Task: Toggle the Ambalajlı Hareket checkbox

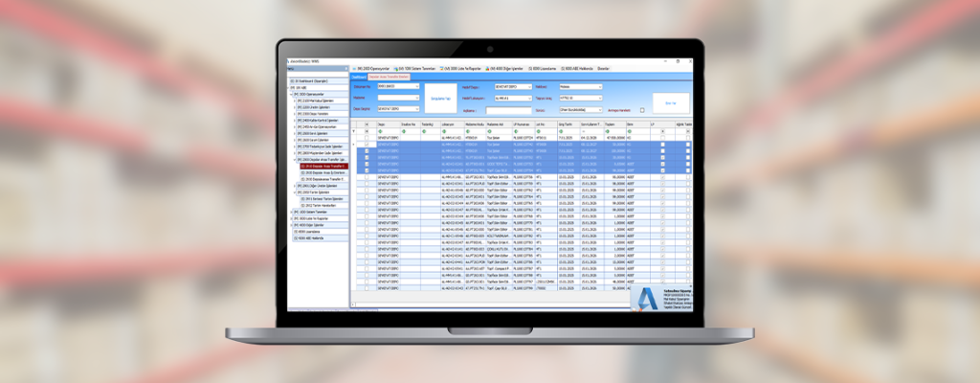Action: [x=642, y=109]
